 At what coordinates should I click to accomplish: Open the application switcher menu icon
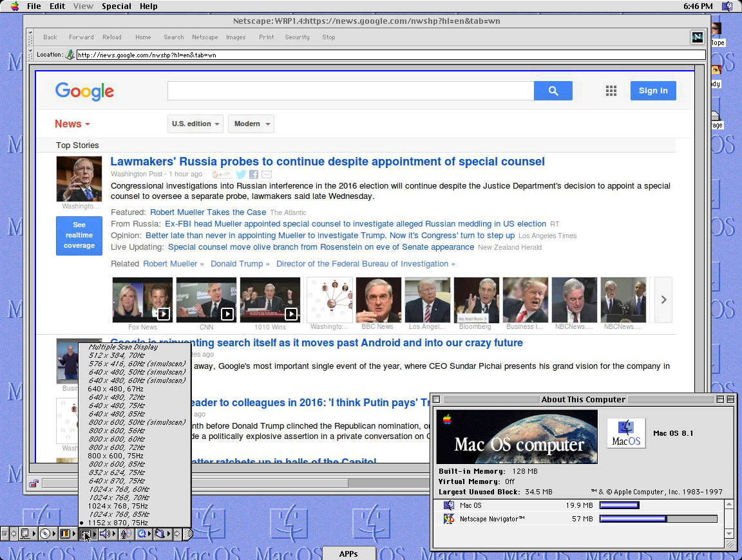(727, 6)
